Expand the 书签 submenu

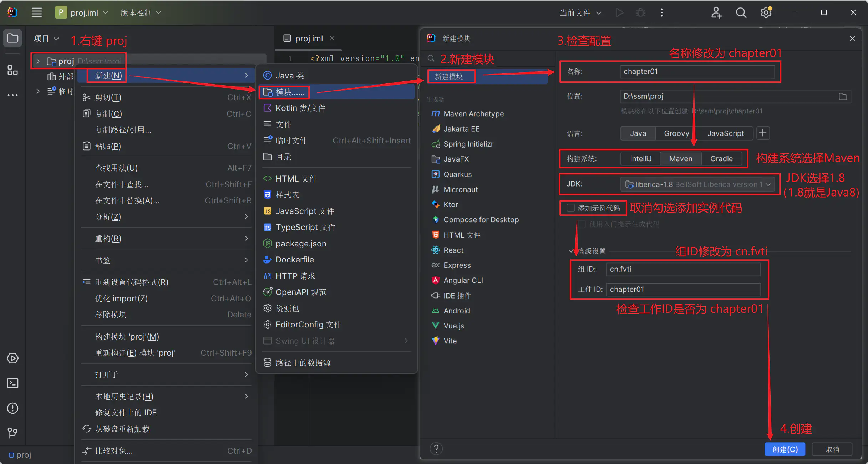(166, 260)
